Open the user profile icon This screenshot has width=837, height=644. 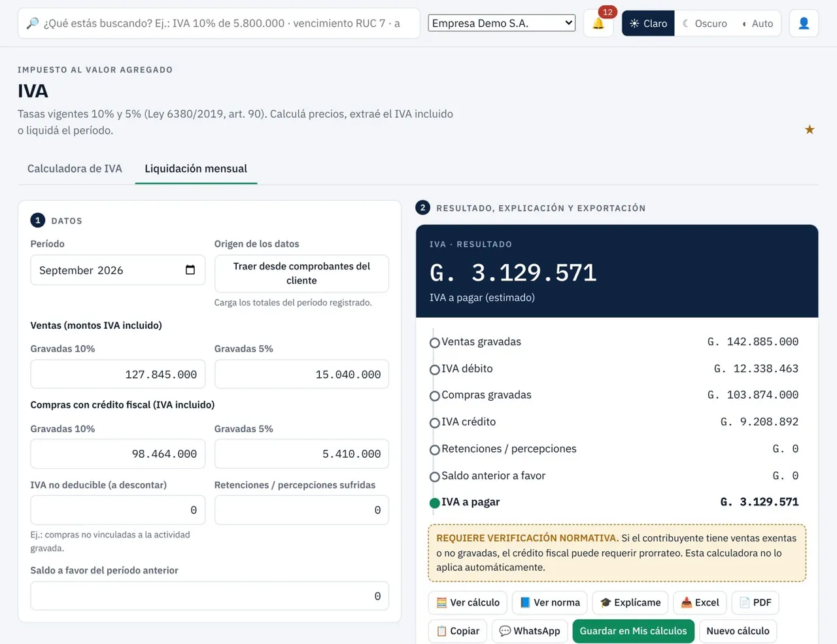pos(804,24)
